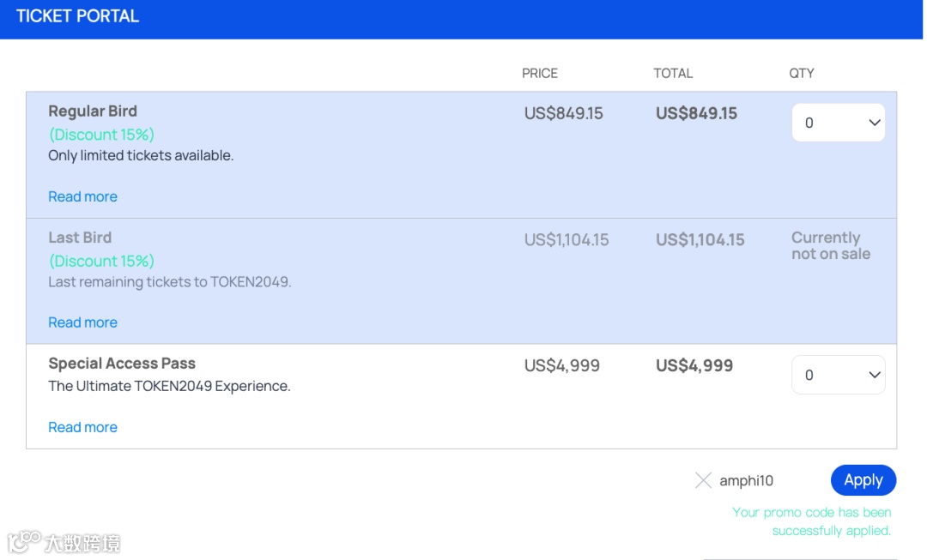The height and width of the screenshot is (560, 927).
Task: Clear the amphi10 promo code with X icon
Action: coord(703,480)
